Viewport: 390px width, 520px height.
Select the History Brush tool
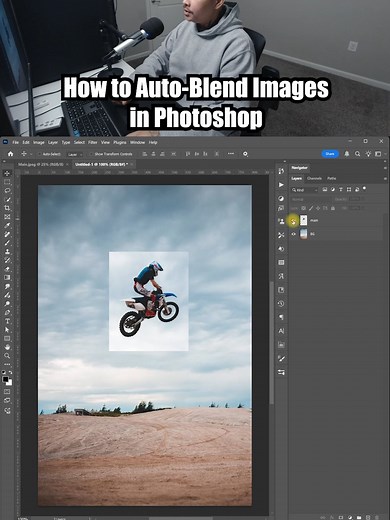(7, 260)
